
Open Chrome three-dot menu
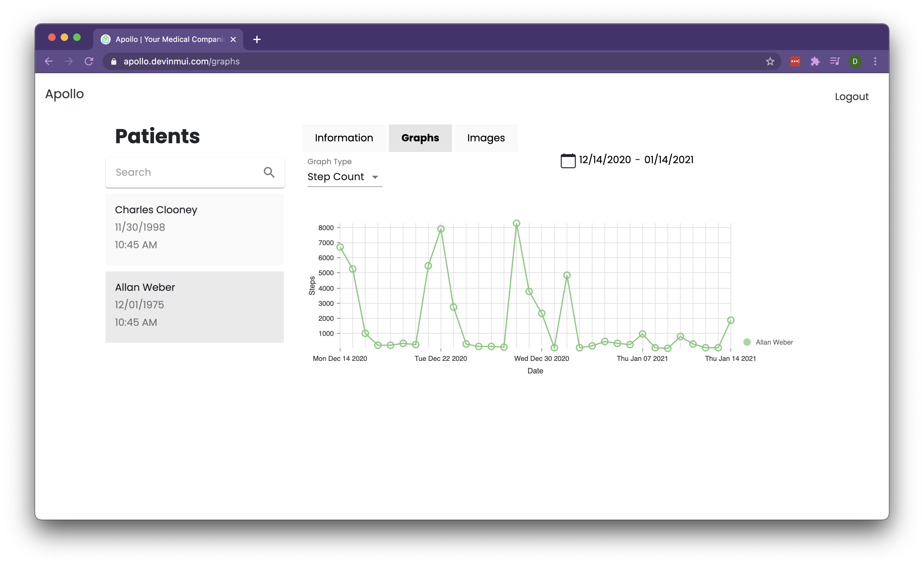875,61
